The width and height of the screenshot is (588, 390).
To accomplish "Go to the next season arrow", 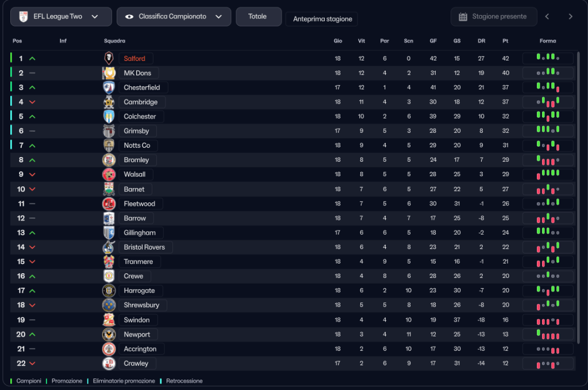I will tap(570, 17).
